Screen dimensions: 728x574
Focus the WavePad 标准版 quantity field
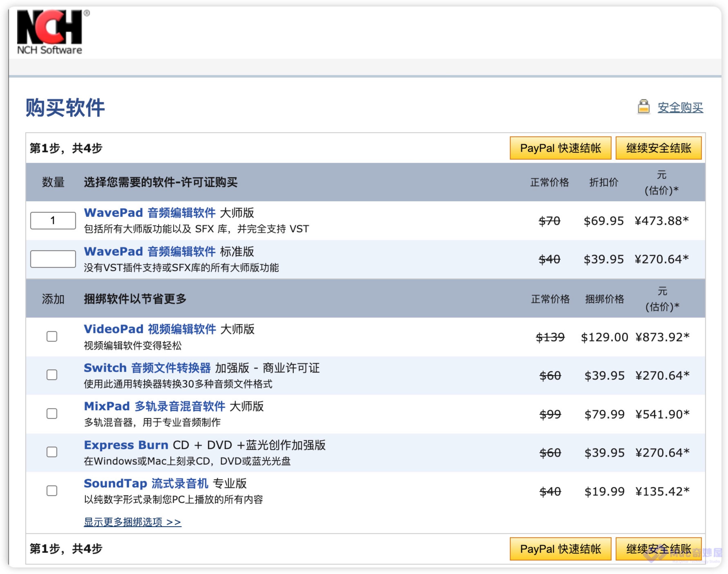tap(53, 259)
